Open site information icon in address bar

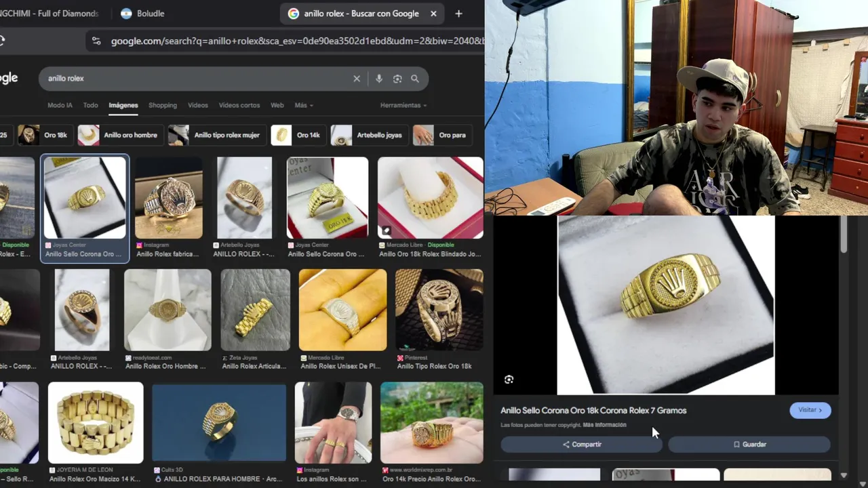click(96, 41)
